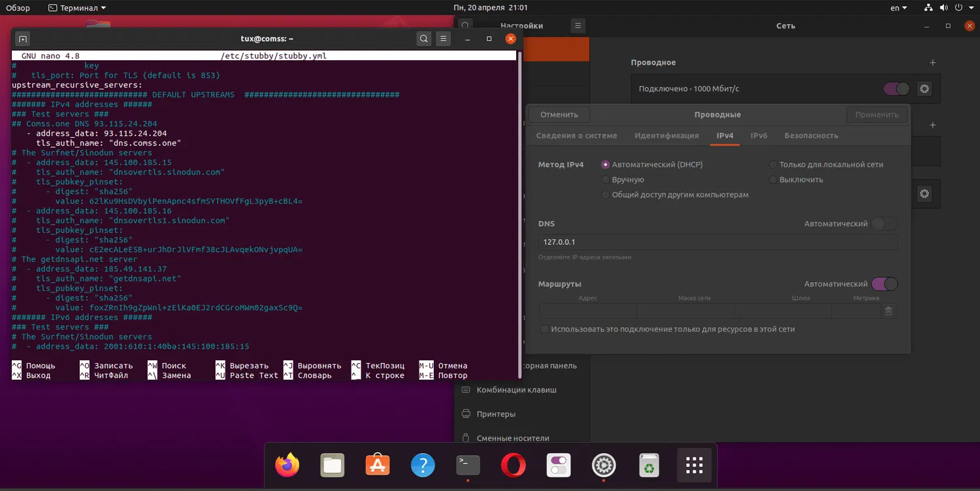Delete the route row with trash icon
This screenshot has height=491, width=980.
pyautogui.click(x=889, y=311)
